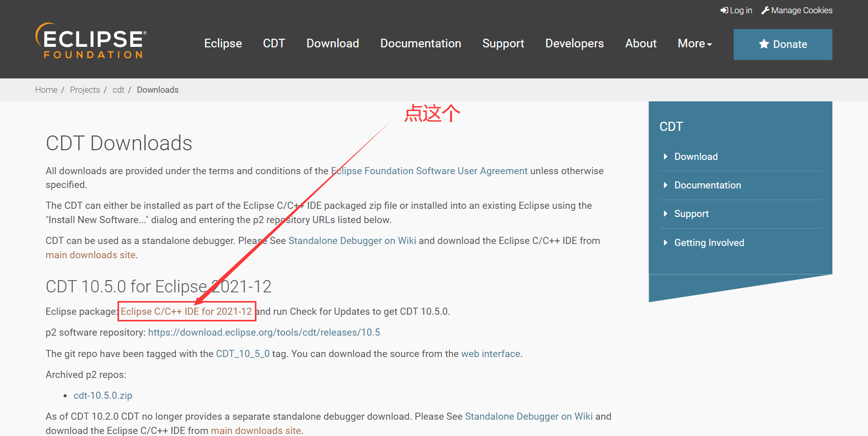Click Support in CDT sidebar
The height and width of the screenshot is (436, 868).
pyautogui.click(x=691, y=213)
